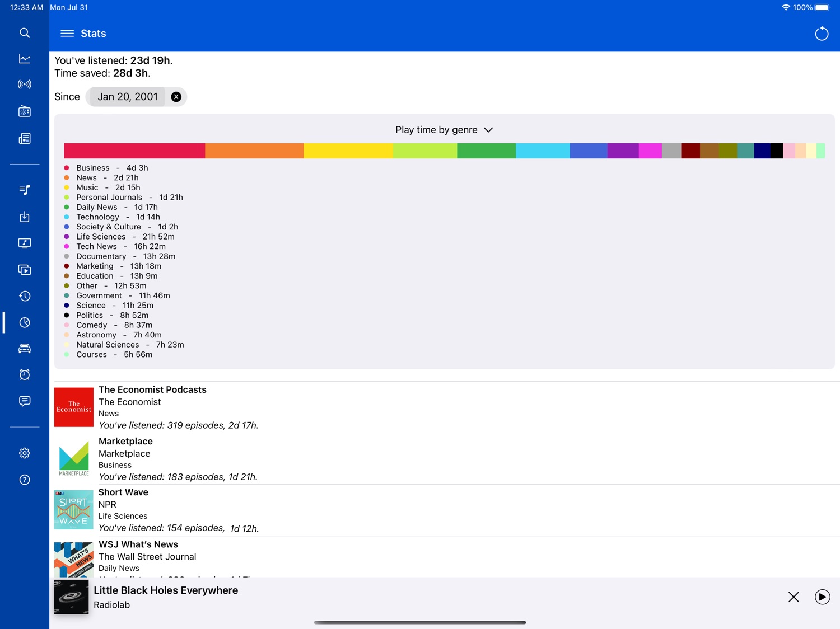Select the dark green Daily News segment
The image size is (840, 629).
pos(486,151)
